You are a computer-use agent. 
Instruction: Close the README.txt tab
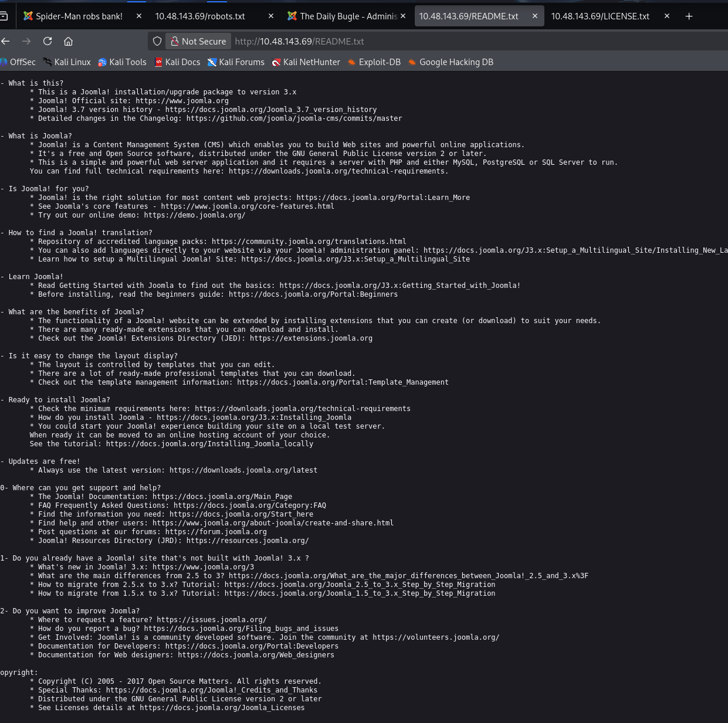[535, 16]
